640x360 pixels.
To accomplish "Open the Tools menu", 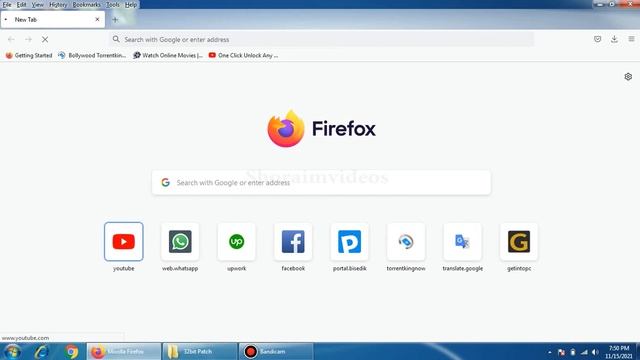I will (x=113, y=5).
